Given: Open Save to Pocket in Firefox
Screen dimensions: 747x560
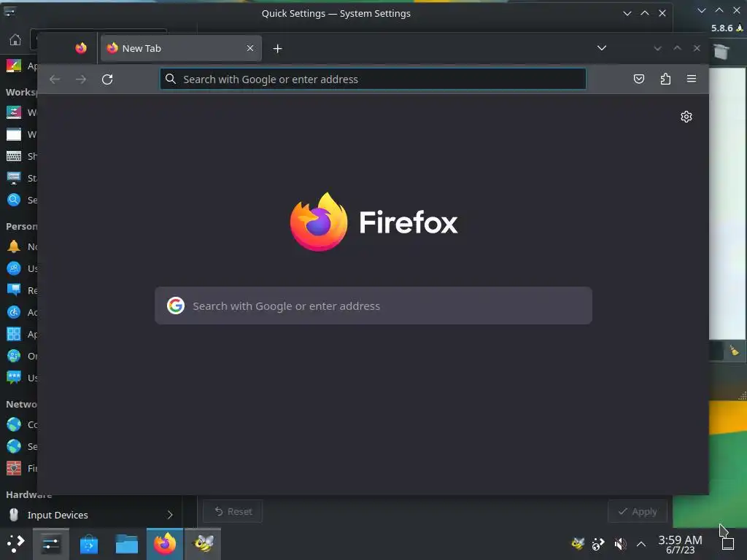Looking at the screenshot, I should (x=639, y=79).
